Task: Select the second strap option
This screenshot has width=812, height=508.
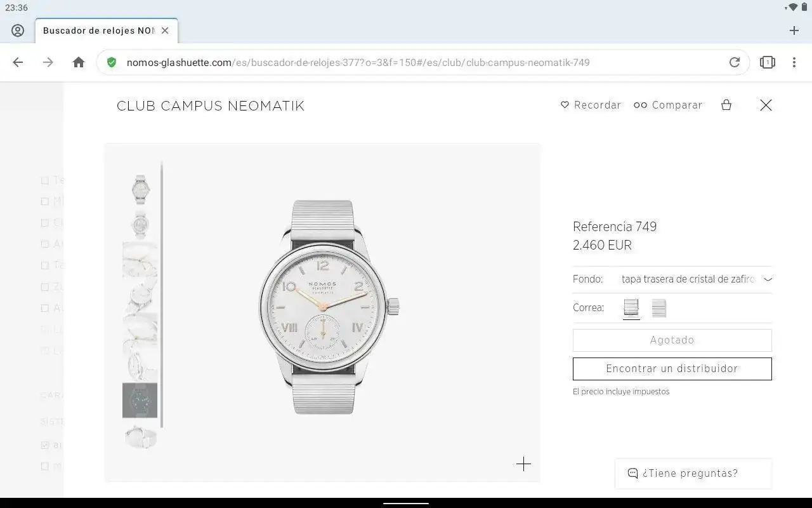Action: click(658, 308)
